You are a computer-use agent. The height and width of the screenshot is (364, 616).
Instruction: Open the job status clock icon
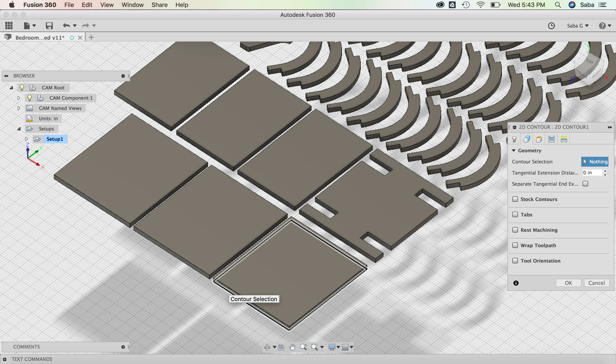click(x=551, y=26)
